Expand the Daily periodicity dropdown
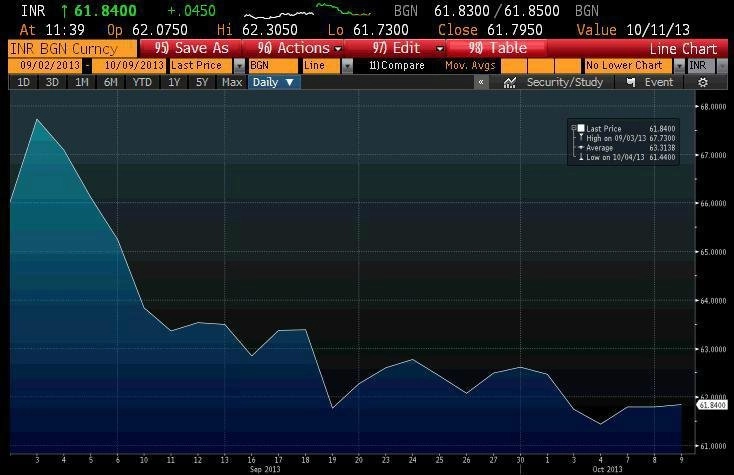Image resolution: width=734 pixels, height=475 pixels. click(274, 82)
